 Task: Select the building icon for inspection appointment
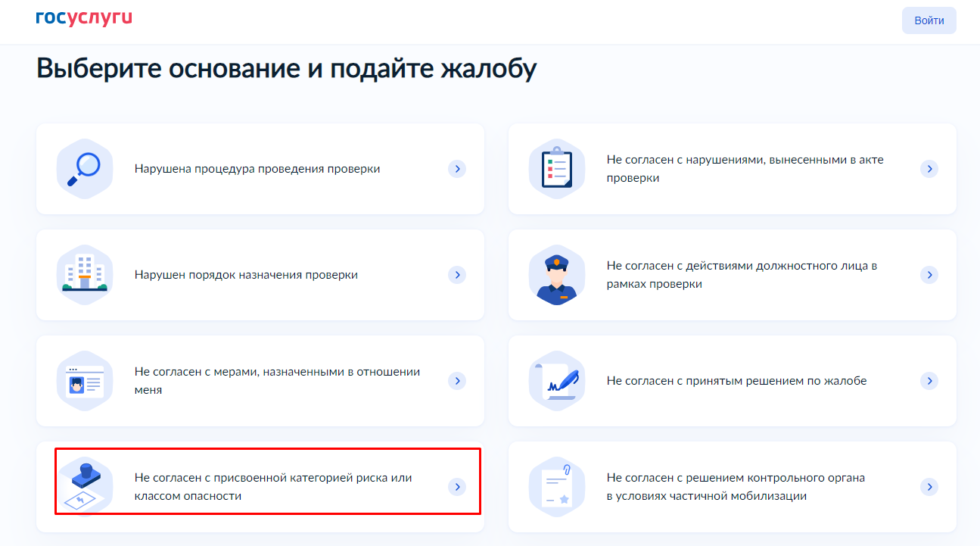tap(85, 275)
